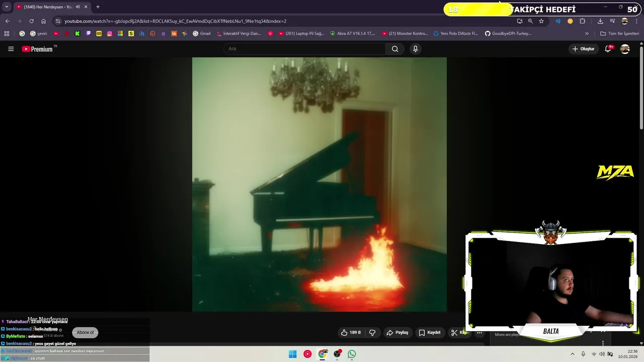
Task: Open 'Tüm Yer İşaretleri' bookmarks folder
Action: click(x=619, y=34)
